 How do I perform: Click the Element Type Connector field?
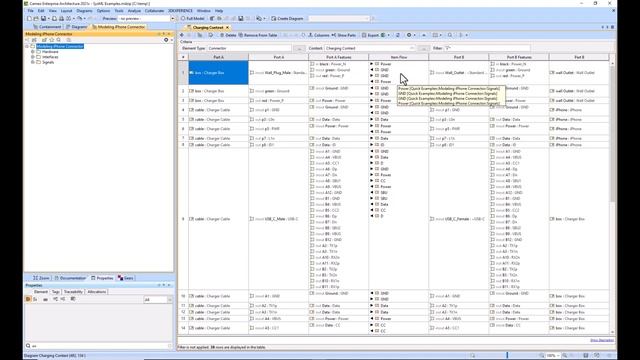coord(249,48)
